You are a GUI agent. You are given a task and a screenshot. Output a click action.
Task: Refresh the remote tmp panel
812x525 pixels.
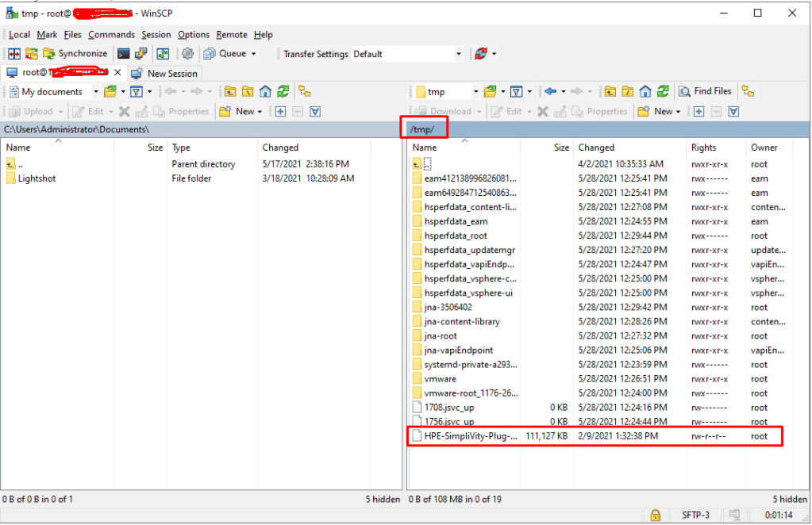[663, 91]
